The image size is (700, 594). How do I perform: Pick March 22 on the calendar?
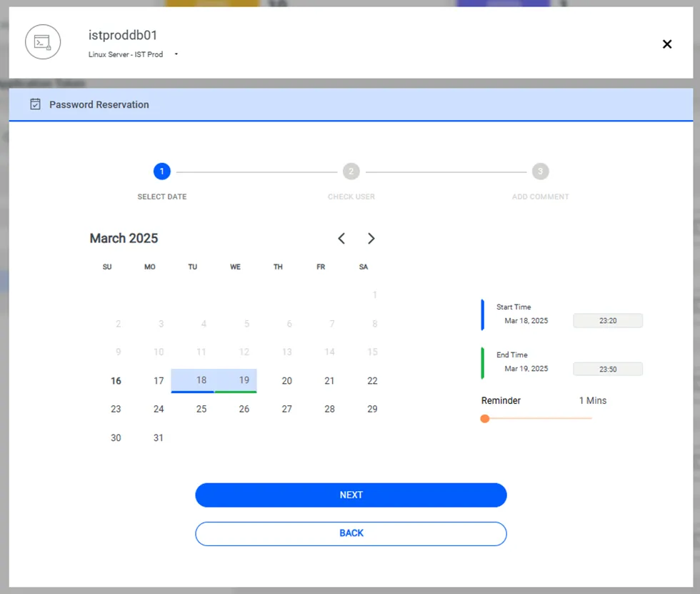click(372, 381)
